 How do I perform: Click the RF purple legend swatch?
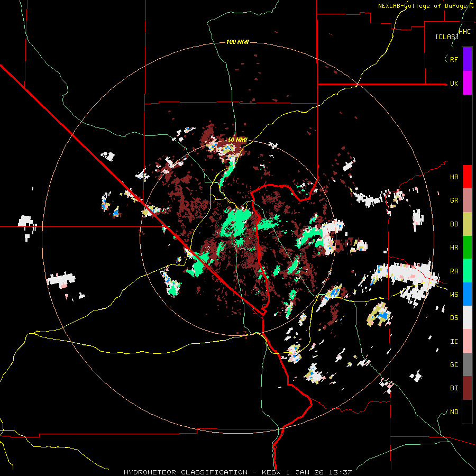click(467, 59)
